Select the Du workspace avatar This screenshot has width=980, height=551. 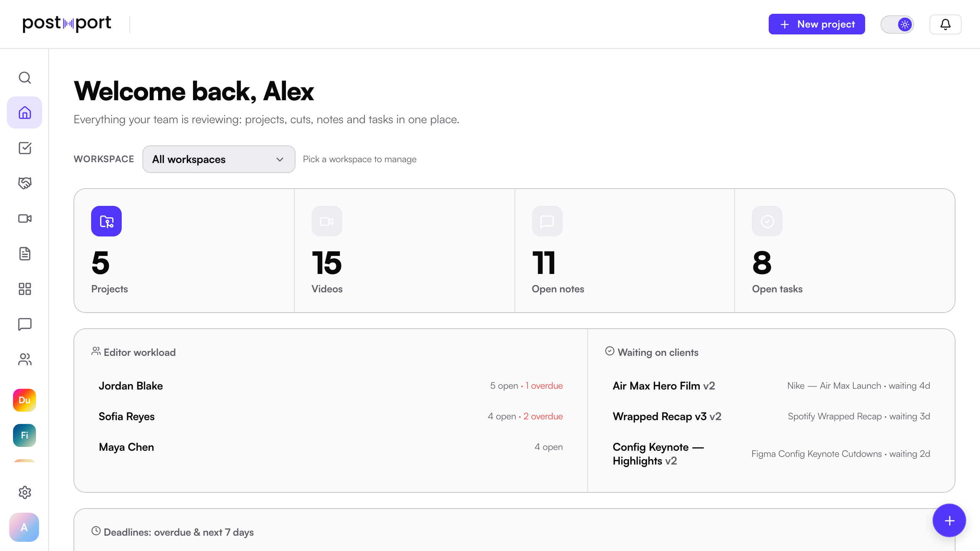coord(24,400)
